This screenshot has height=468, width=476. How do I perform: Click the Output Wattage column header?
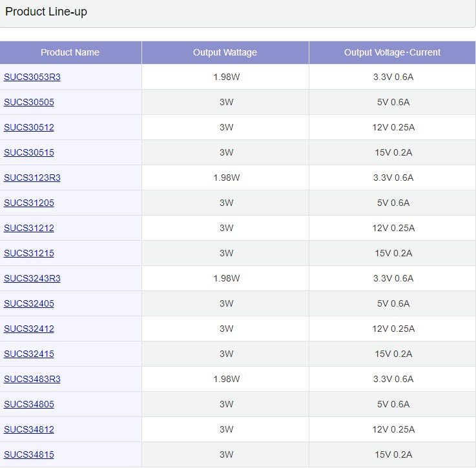225,52
